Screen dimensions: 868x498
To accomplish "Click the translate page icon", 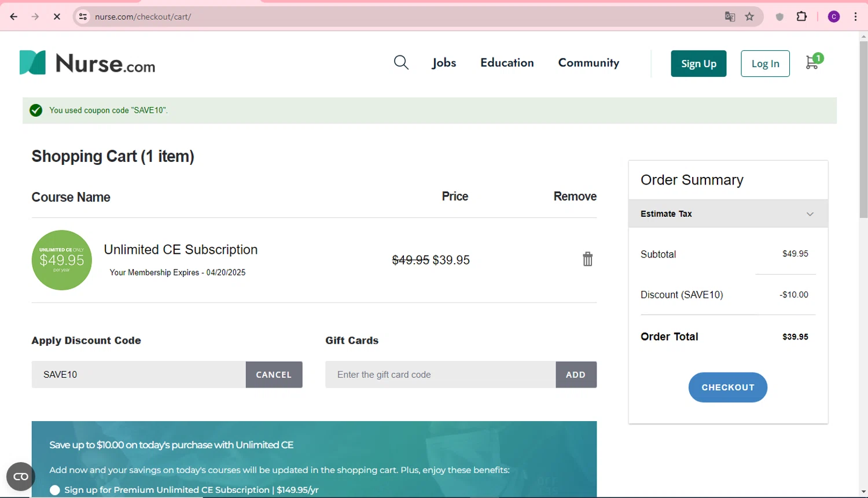I will 730,17.
